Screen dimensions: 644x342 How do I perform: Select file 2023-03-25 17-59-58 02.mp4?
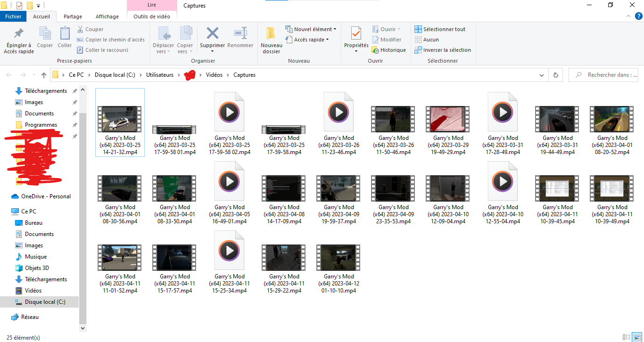pos(230,122)
